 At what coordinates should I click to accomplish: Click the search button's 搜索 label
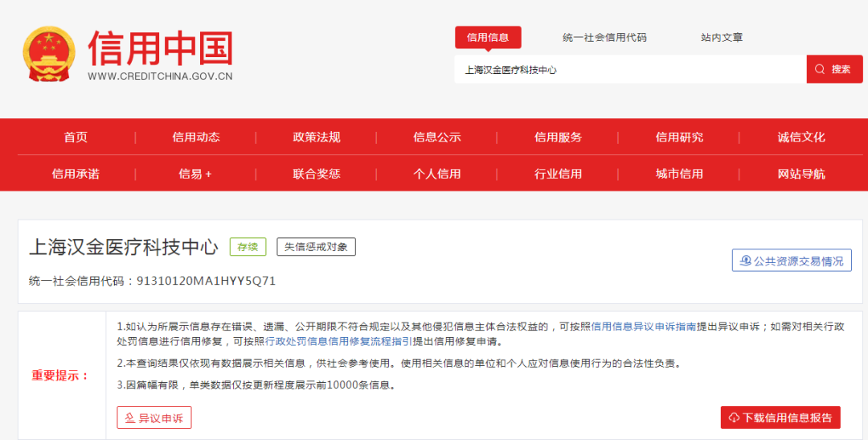(841, 69)
